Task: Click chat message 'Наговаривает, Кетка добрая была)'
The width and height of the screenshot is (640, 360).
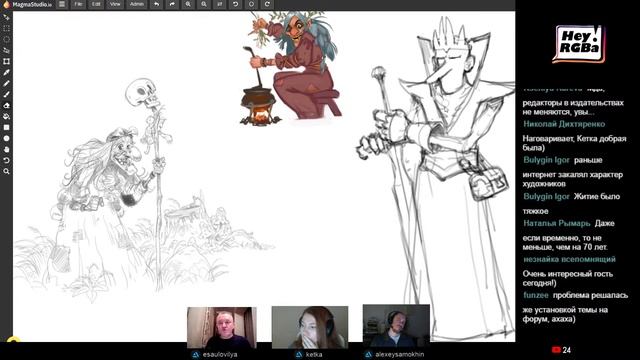Action: (574, 143)
